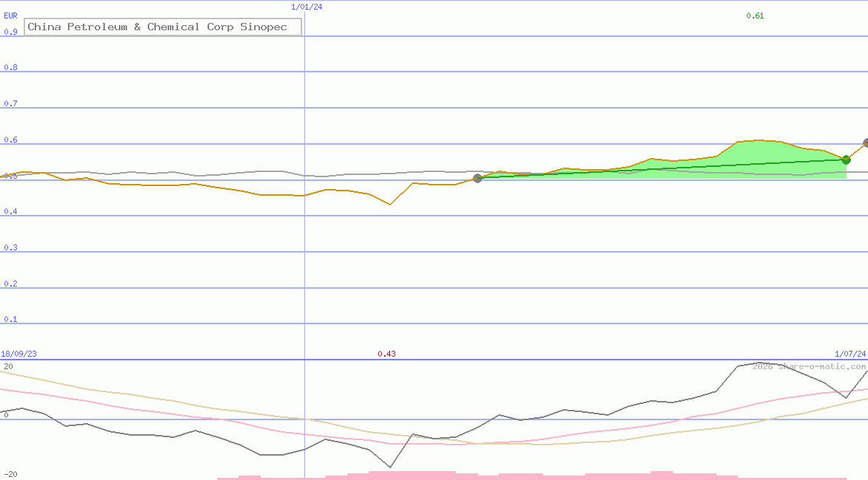Click the 1/07/24 end date label
The height and width of the screenshot is (480, 868).
pyautogui.click(x=850, y=354)
